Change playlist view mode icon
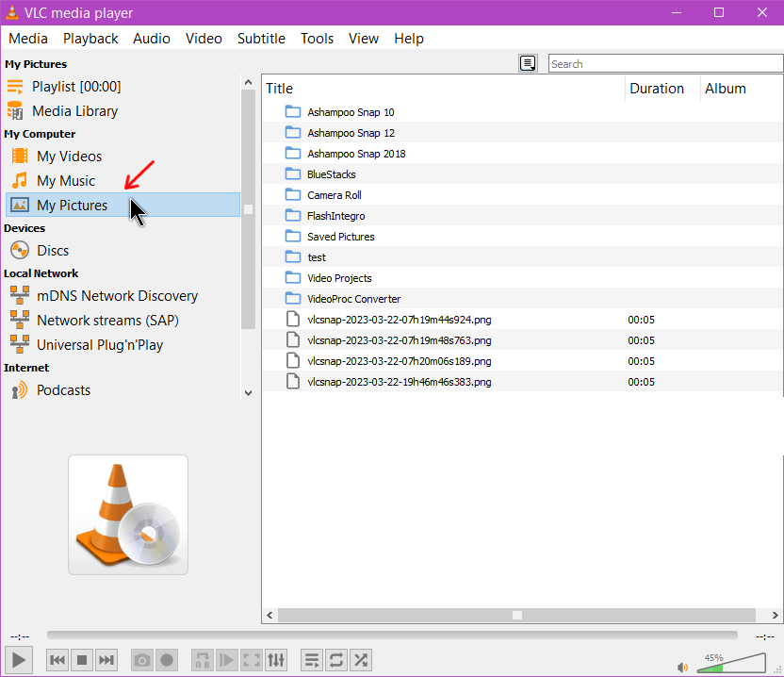The width and height of the screenshot is (784, 677). (528, 63)
